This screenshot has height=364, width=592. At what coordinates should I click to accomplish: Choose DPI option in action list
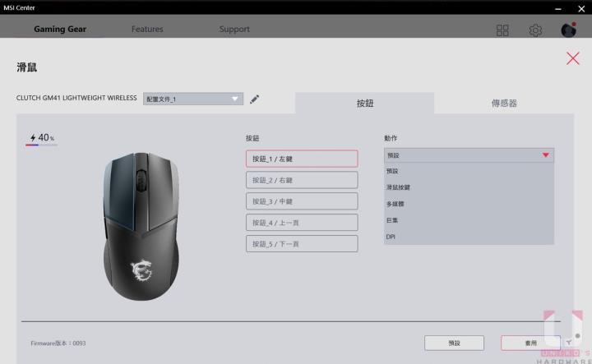coord(469,237)
